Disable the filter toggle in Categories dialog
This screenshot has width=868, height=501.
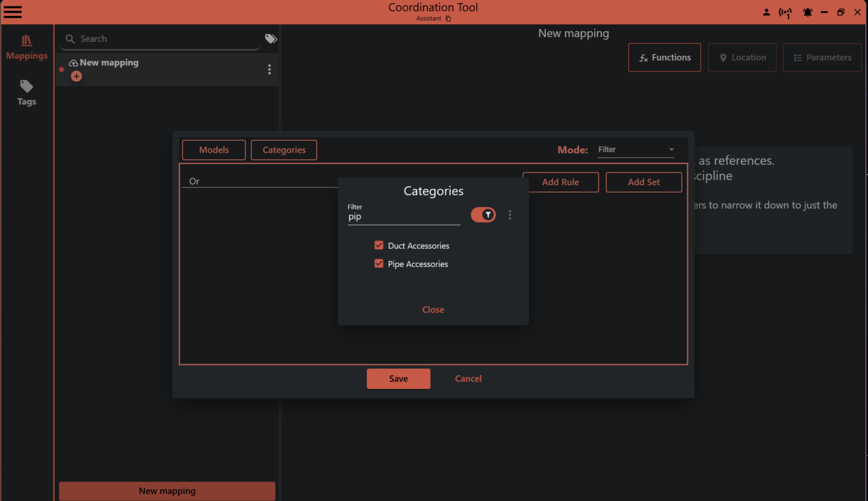[483, 215]
